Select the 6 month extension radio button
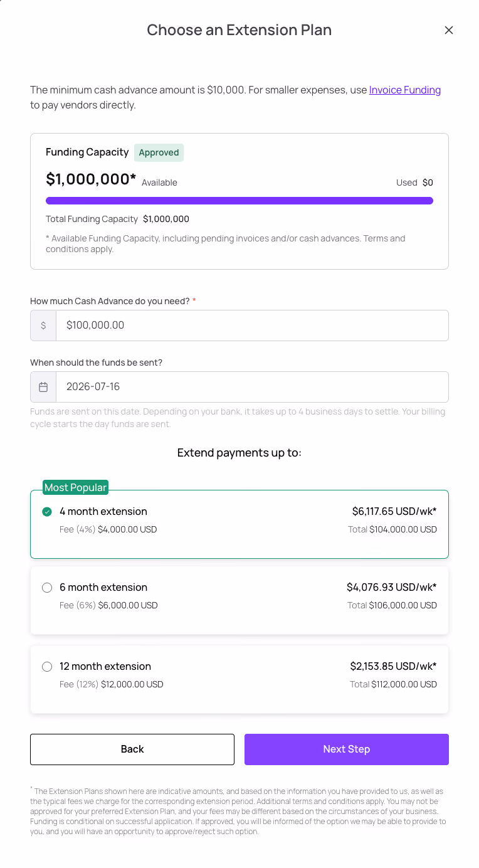The height and width of the screenshot is (868, 479). click(47, 588)
